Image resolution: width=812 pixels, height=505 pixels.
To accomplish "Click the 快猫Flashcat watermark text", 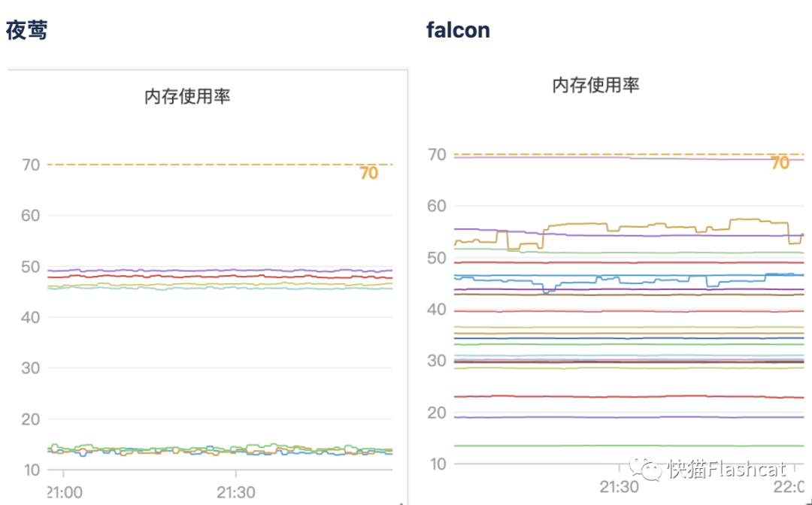I will click(x=726, y=470).
